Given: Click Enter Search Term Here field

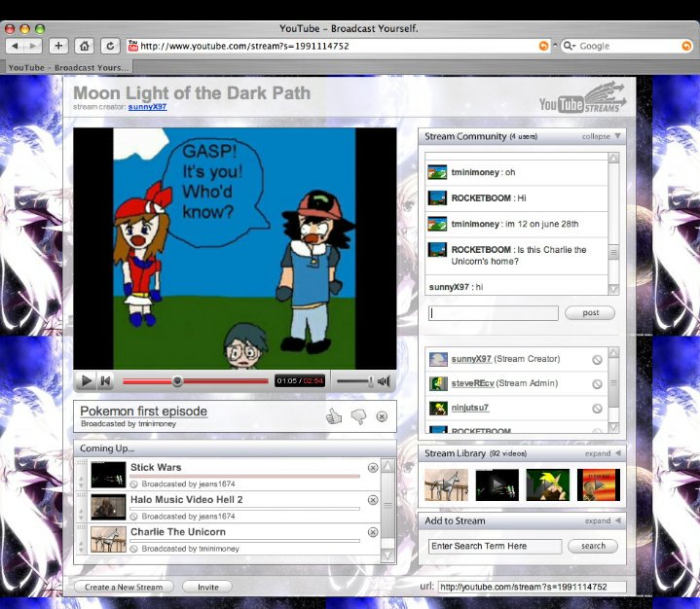Looking at the screenshot, I should point(495,546).
